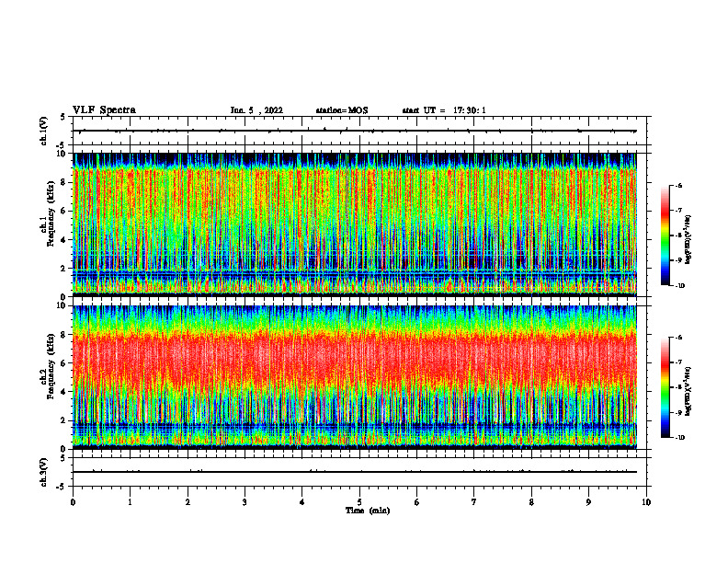This screenshot has height=563, width=728.
Task: Click the "-10" label on ch.2 colorbar
Action: coord(679,437)
